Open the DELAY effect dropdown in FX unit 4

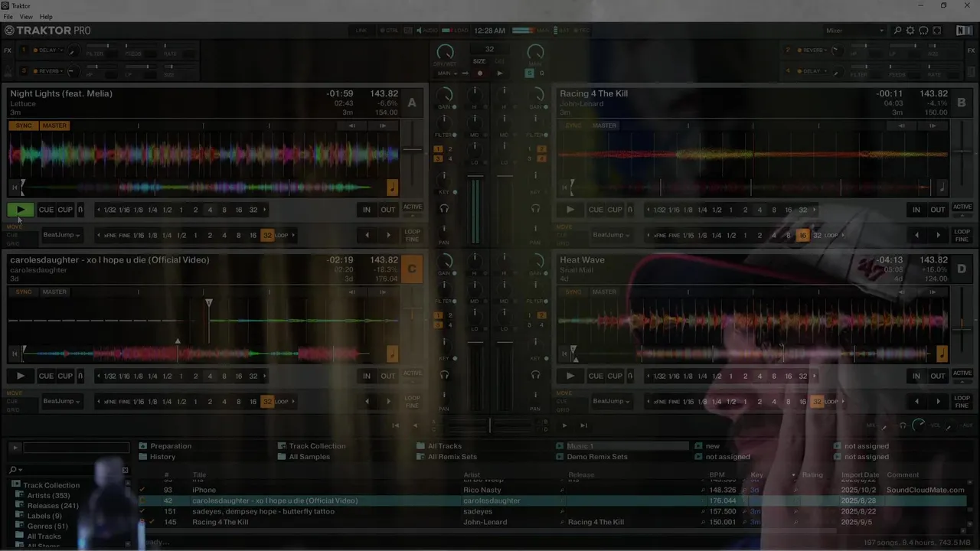coord(812,71)
